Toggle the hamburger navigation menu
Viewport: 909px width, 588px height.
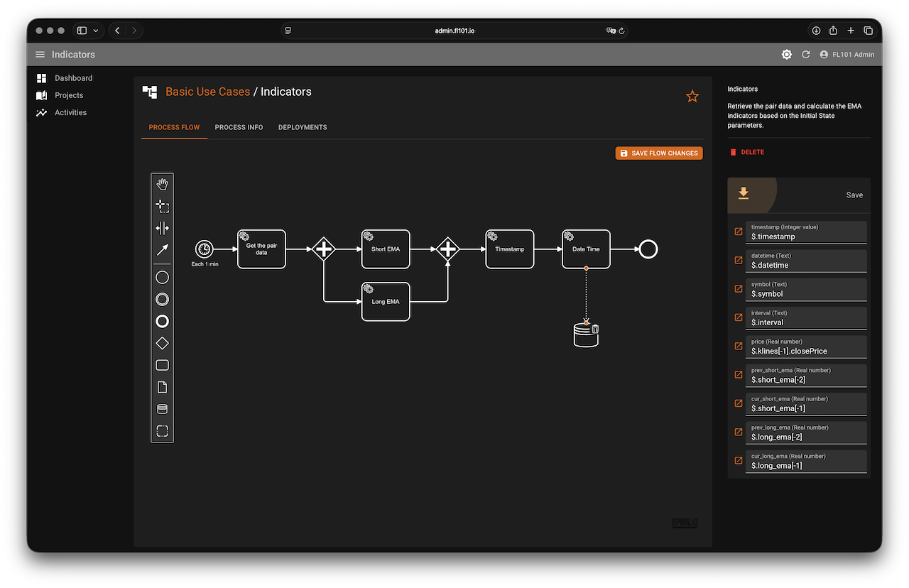pos(40,55)
